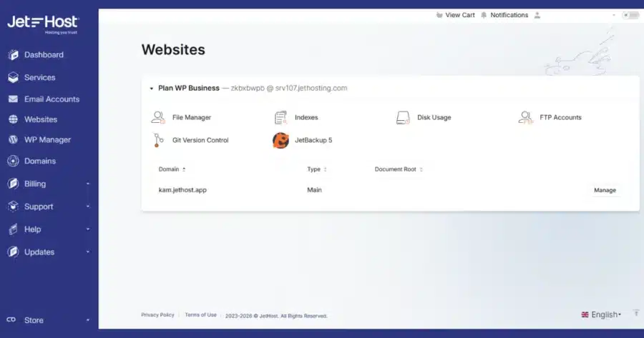Screen dimensions: 644x338
Task: Go to Email Accounts menu item
Action: point(52,99)
